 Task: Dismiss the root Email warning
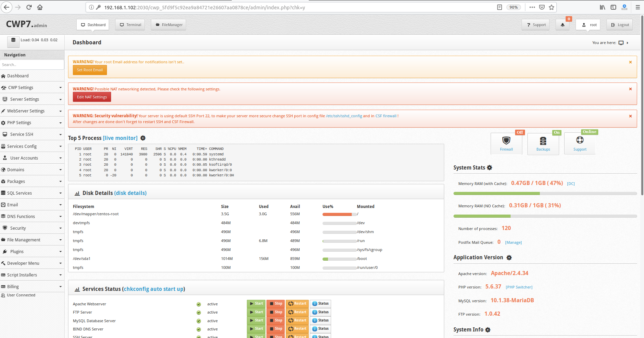pos(630,62)
